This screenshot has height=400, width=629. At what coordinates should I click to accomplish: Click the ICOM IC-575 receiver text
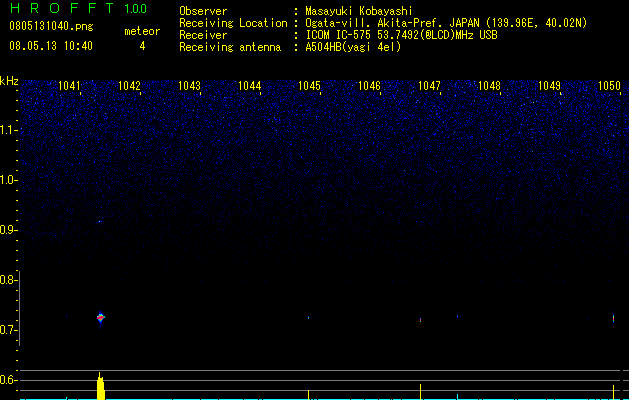click(401, 35)
